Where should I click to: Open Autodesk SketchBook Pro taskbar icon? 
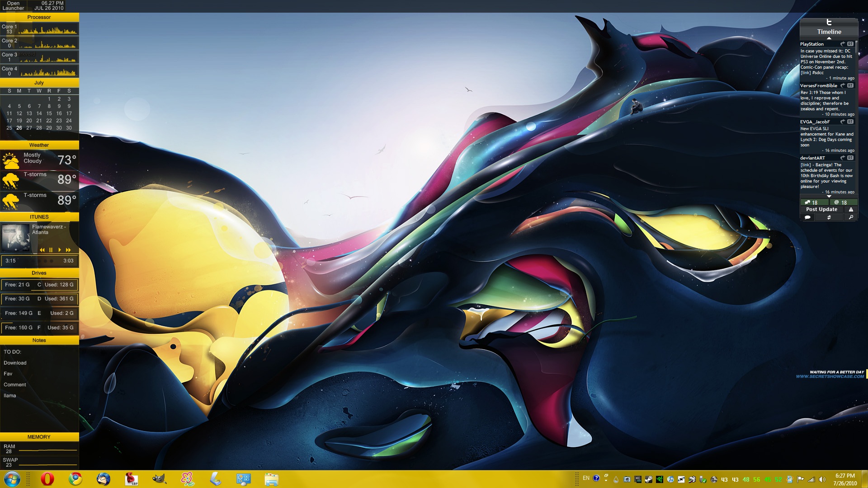131,479
